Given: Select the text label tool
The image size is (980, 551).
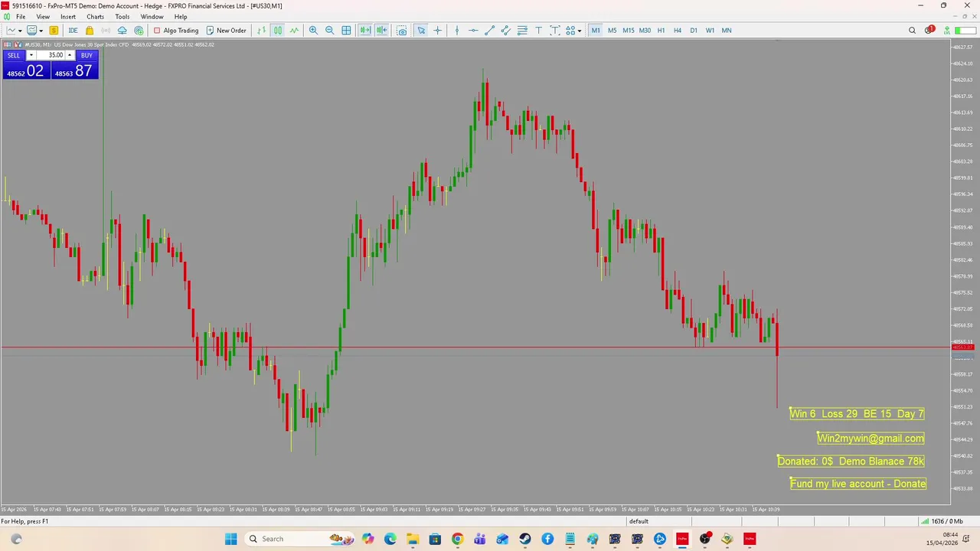Looking at the screenshot, I should click(555, 31).
